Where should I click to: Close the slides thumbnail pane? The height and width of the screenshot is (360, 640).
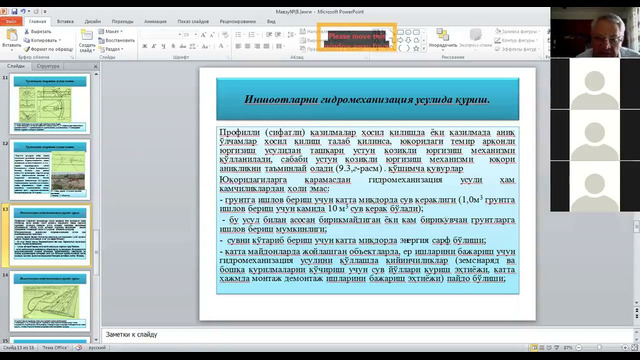[x=96, y=66]
